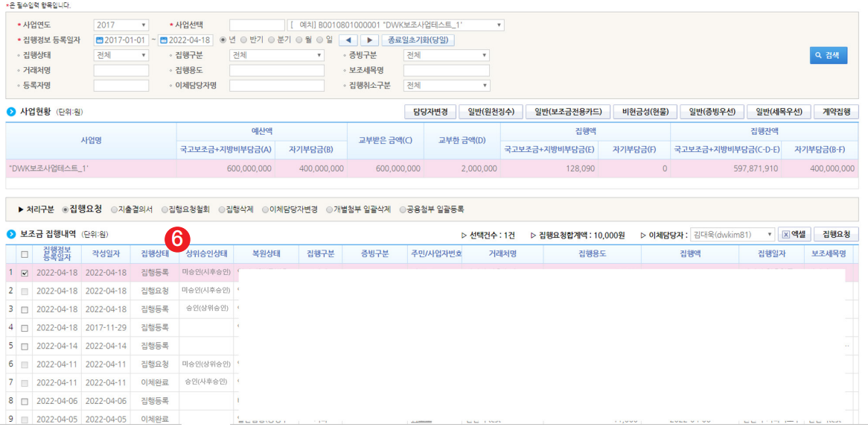The image size is (868, 430).
Task: Open calendar for start date 2017-01-01
Action: click(100, 40)
